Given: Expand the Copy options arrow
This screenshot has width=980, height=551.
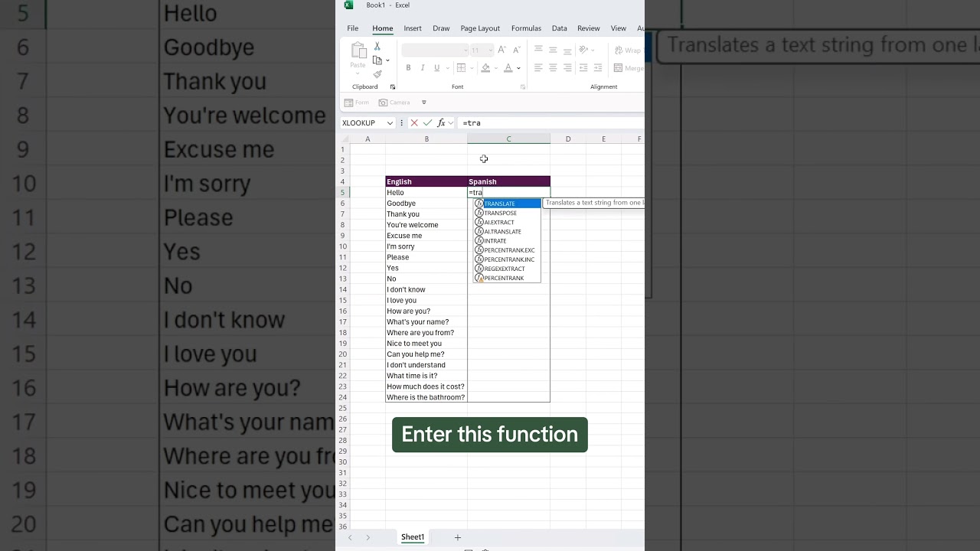Looking at the screenshot, I should pos(387,60).
